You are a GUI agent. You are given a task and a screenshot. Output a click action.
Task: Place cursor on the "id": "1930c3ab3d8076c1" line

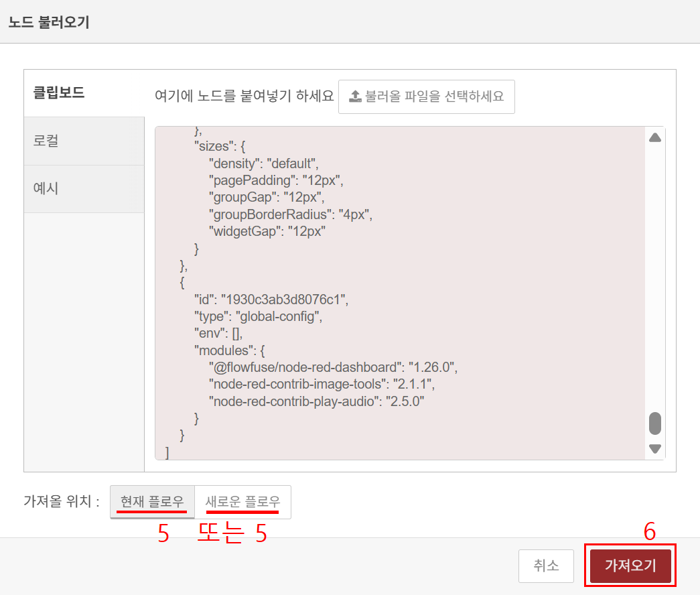click(x=271, y=298)
